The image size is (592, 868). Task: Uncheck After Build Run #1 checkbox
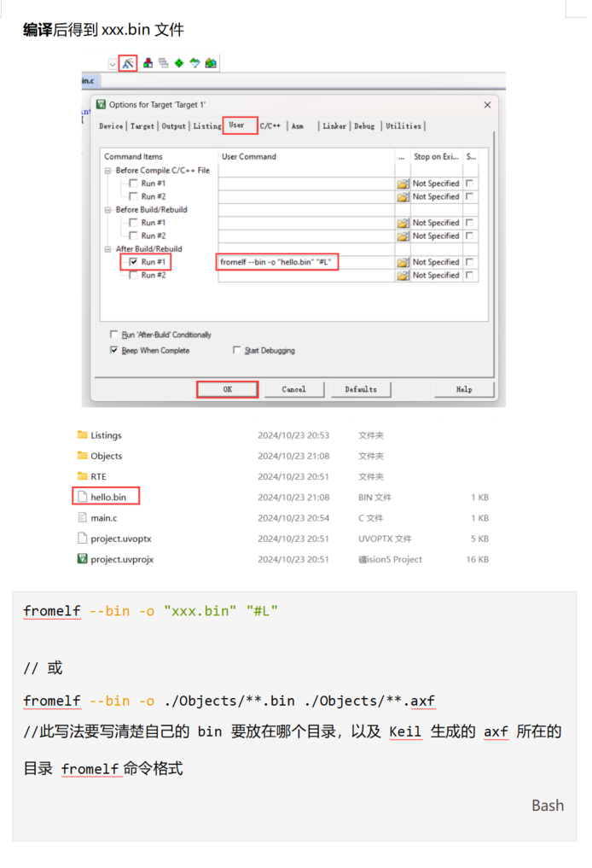coord(133,262)
